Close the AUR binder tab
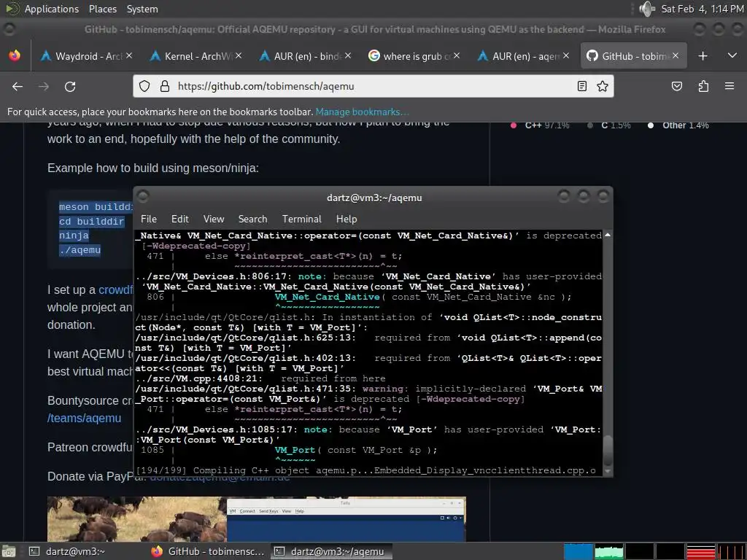This screenshot has width=747, height=560. [348, 55]
